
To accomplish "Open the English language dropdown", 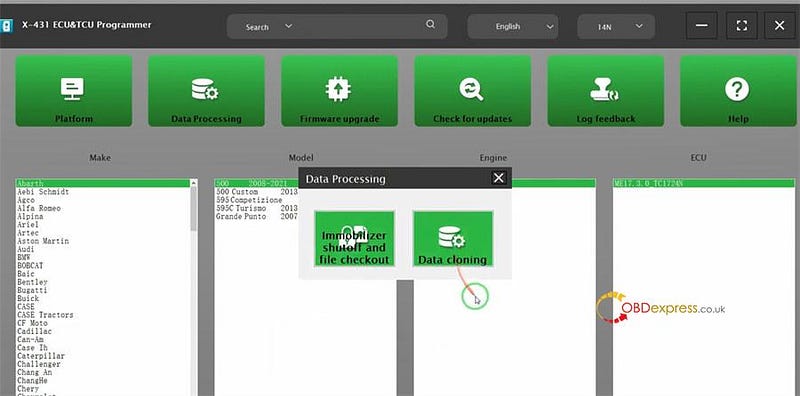I will [x=513, y=27].
